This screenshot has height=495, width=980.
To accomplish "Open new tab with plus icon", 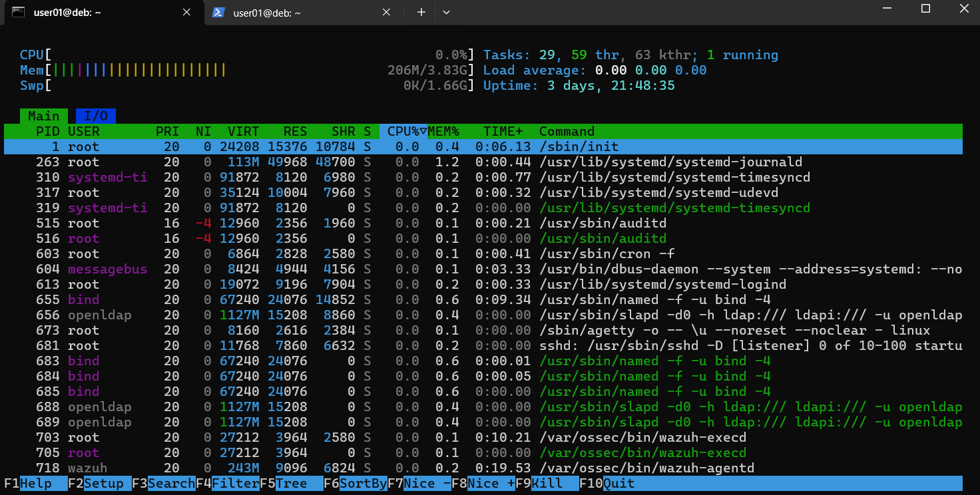I will [421, 13].
